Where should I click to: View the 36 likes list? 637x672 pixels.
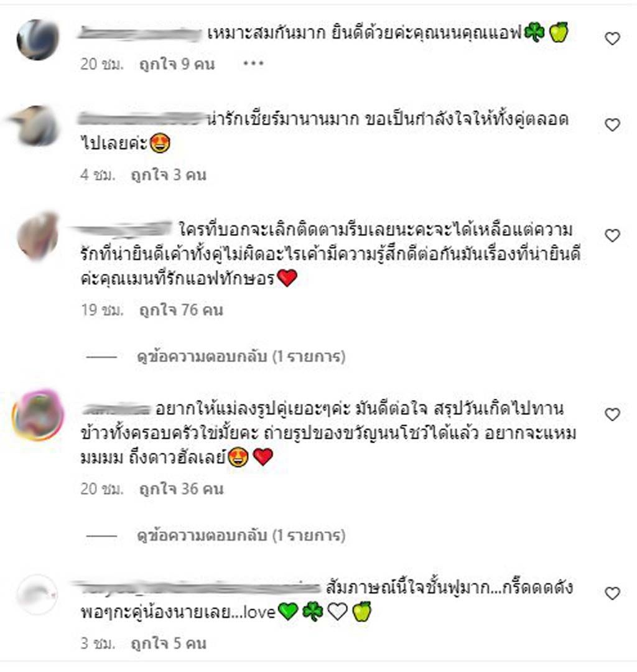181,488
